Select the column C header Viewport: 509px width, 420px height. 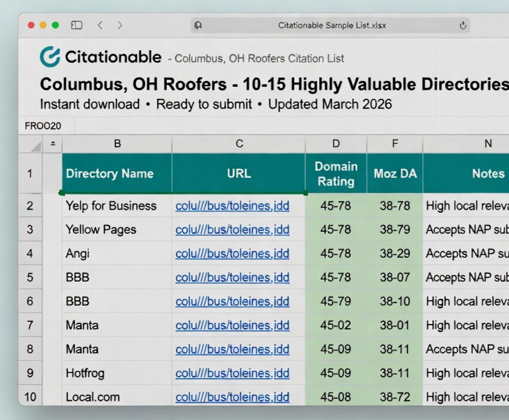pos(239,144)
